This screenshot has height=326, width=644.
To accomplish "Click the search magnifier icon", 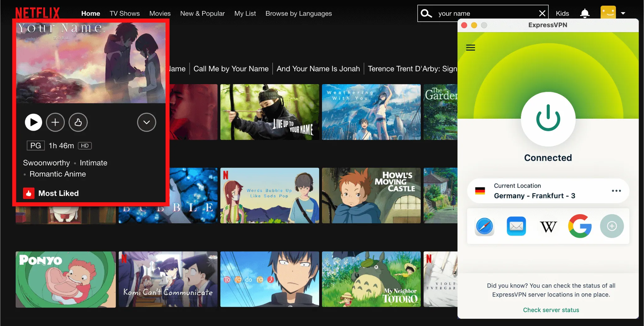I will 426,14.
